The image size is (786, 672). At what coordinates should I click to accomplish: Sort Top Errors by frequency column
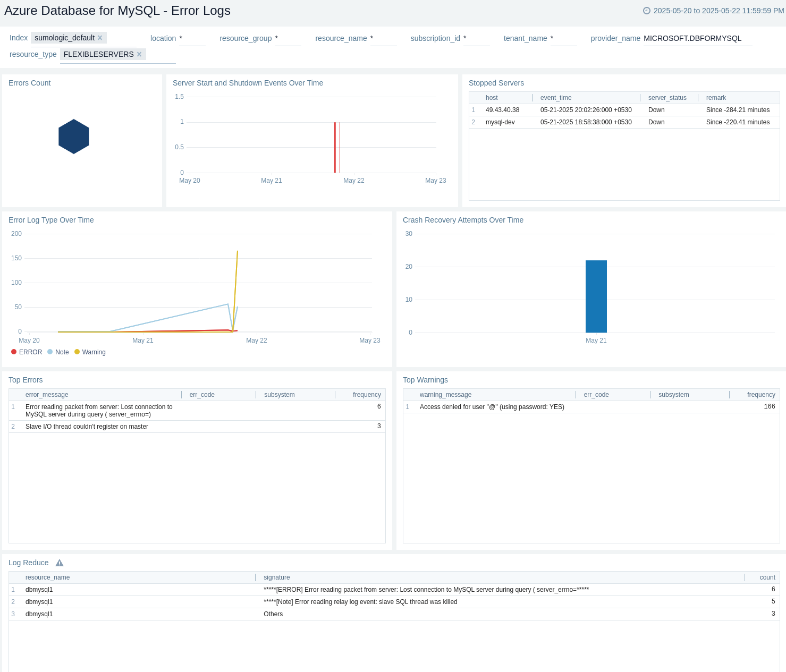point(367,395)
